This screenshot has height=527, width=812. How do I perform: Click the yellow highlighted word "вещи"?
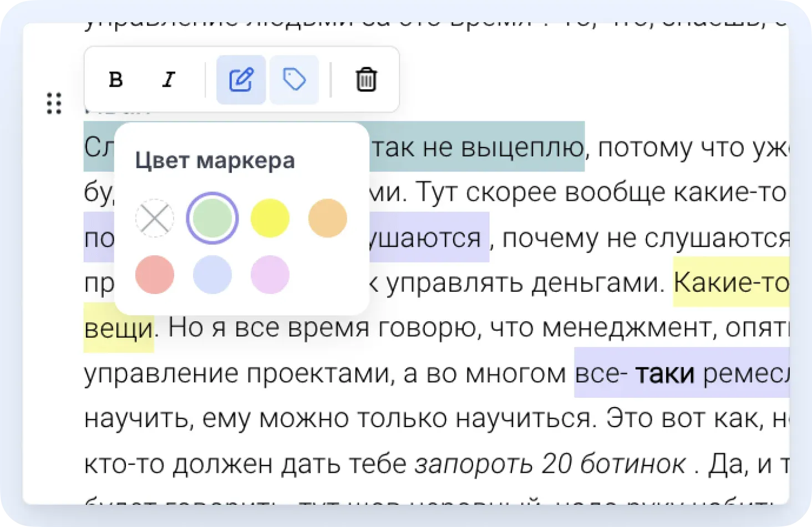pos(119,328)
